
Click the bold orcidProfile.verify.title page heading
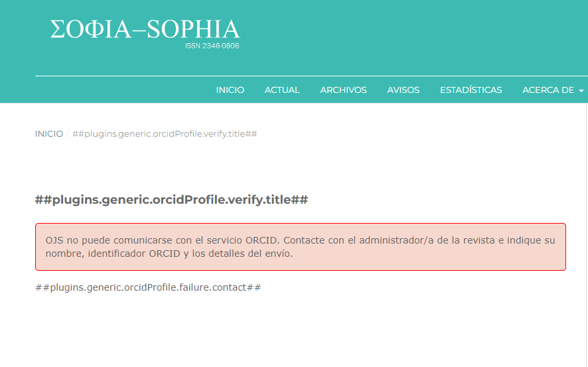(171, 200)
